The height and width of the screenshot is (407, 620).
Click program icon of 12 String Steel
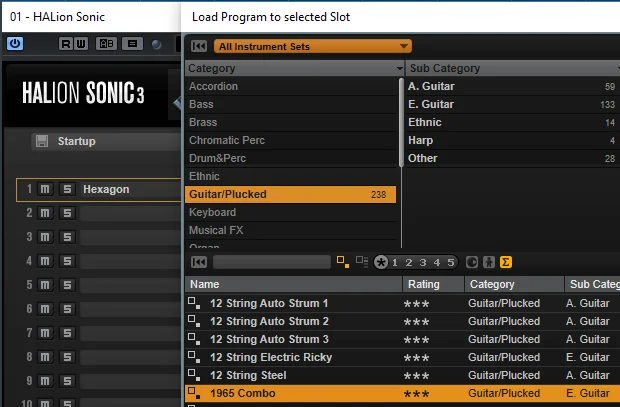pos(194,375)
